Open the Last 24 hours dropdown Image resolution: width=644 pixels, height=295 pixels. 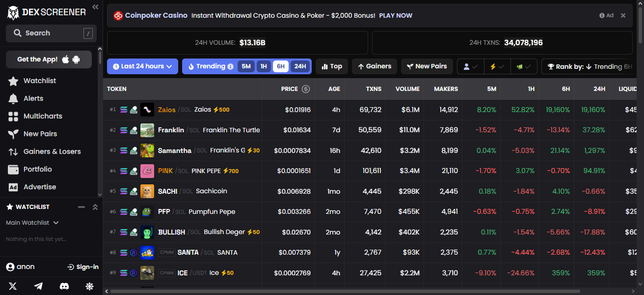point(142,66)
